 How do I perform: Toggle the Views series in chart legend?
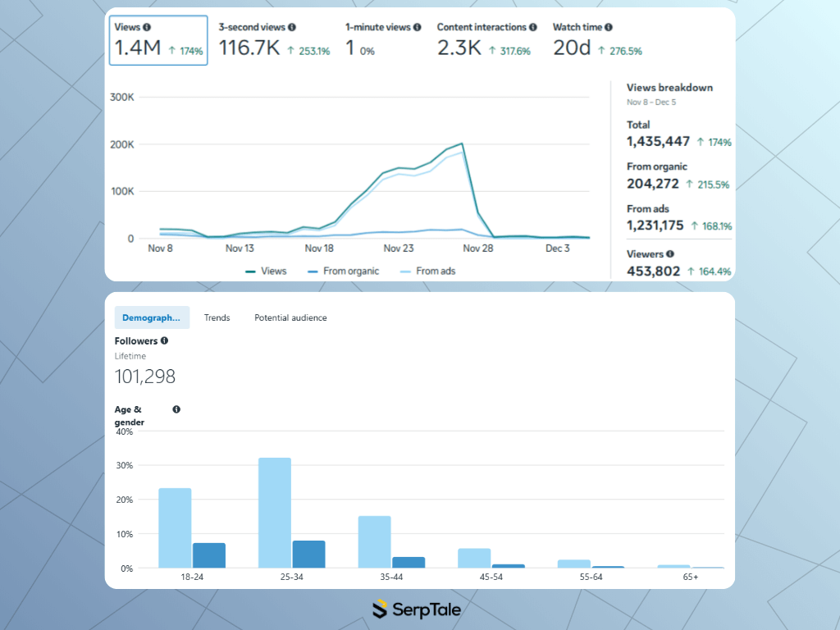tap(266, 272)
